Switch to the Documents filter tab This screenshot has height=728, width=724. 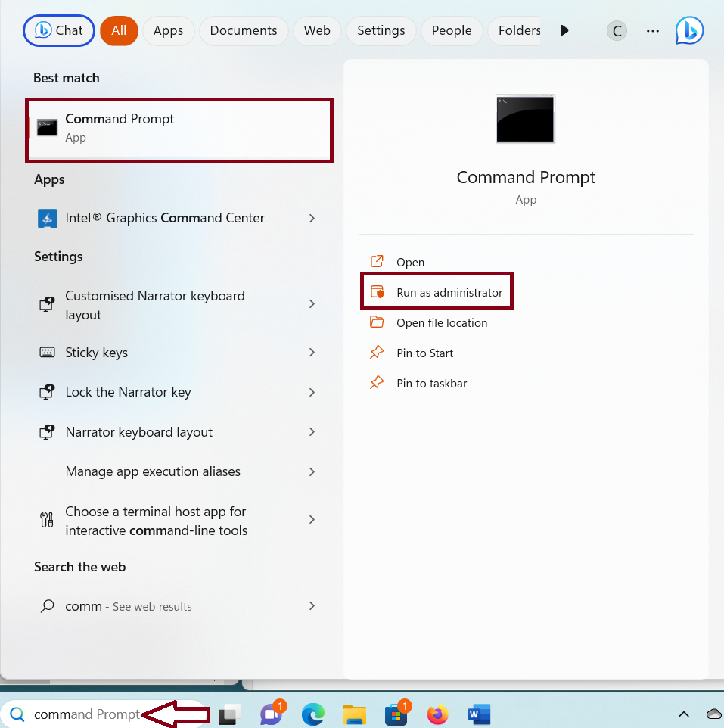pyautogui.click(x=244, y=30)
